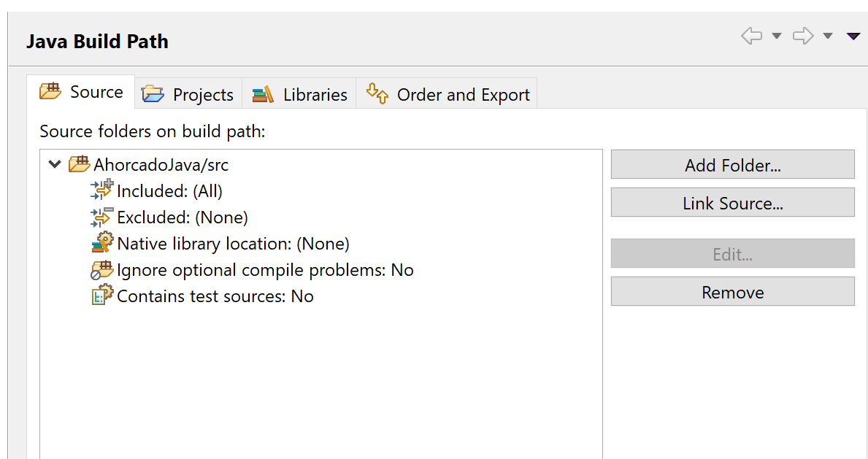Collapse the AhorcadoJava/src tree node
This screenshot has width=868, height=459.
[x=54, y=164]
